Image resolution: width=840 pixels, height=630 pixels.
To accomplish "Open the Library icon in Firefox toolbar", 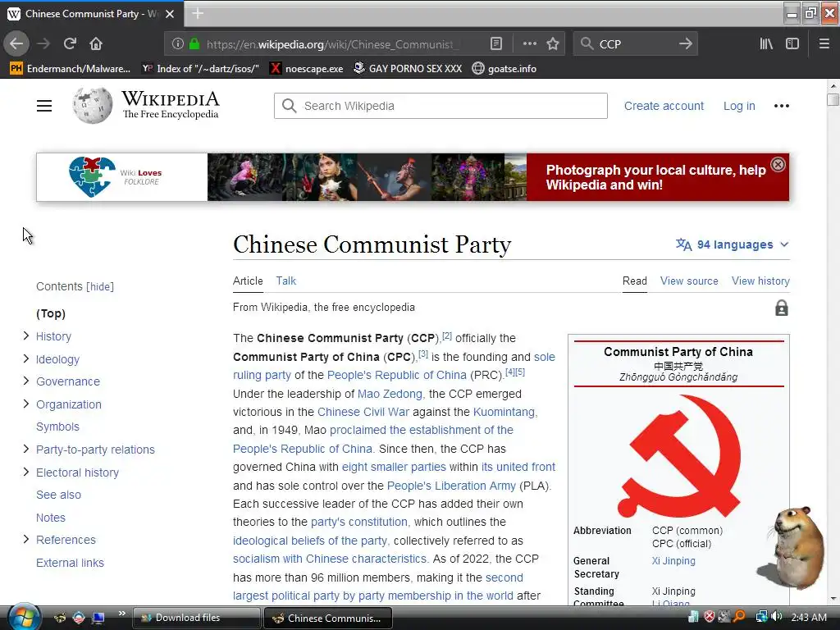I will (x=766, y=44).
